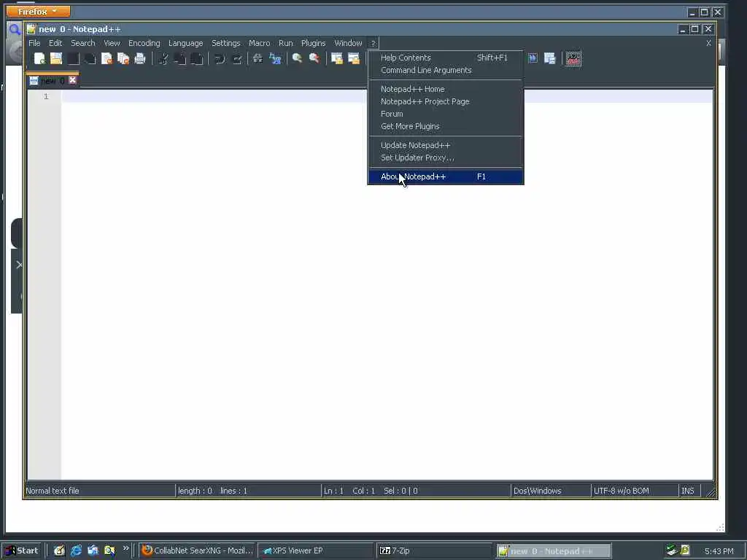
Task: Click the '?' help menu
Action: coord(373,43)
